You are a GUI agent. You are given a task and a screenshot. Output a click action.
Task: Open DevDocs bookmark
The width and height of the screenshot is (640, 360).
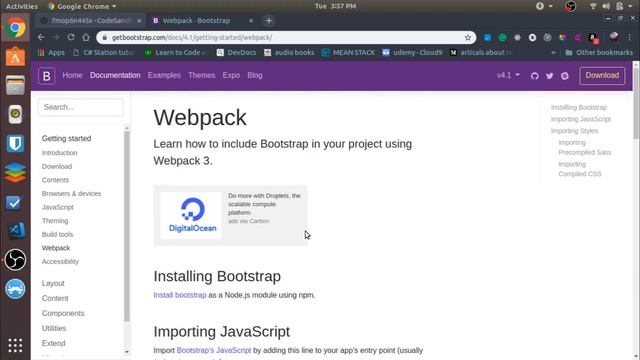[x=236, y=53]
